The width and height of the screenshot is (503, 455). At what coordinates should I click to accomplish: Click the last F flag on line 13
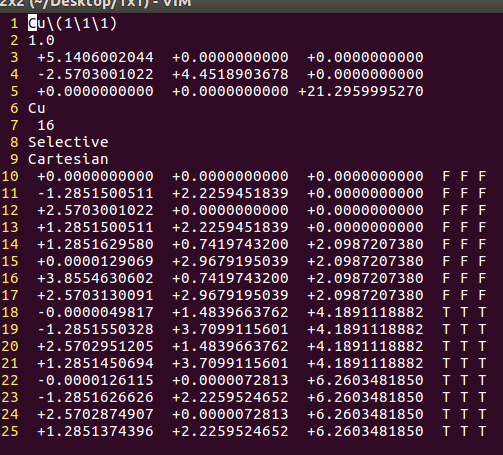[x=482, y=227]
